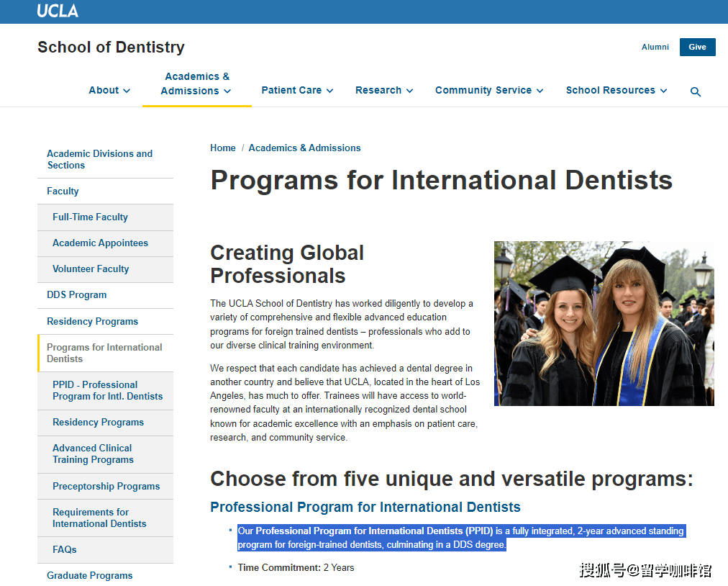Click the graduates photo
Image resolution: width=728 pixels, height=586 pixels.
pyautogui.click(x=604, y=323)
